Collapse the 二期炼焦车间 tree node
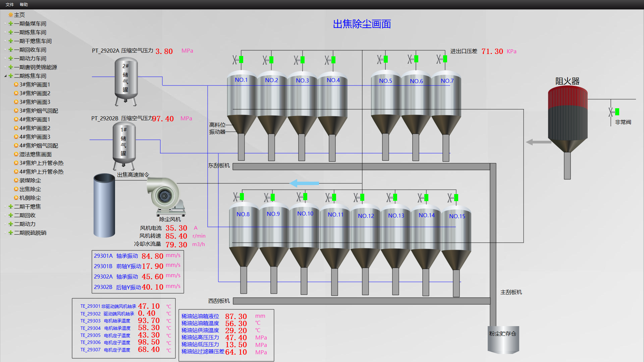This screenshot has height=362, width=644. (5, 76)
